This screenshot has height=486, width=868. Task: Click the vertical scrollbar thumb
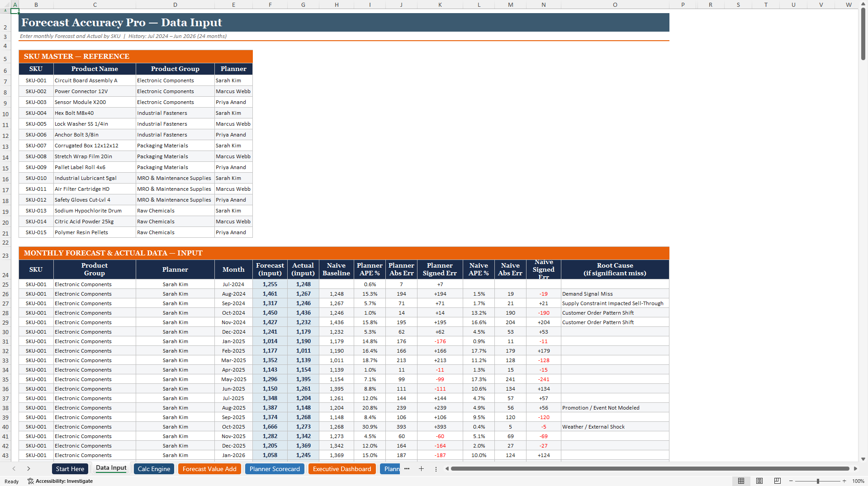[863, 34]
